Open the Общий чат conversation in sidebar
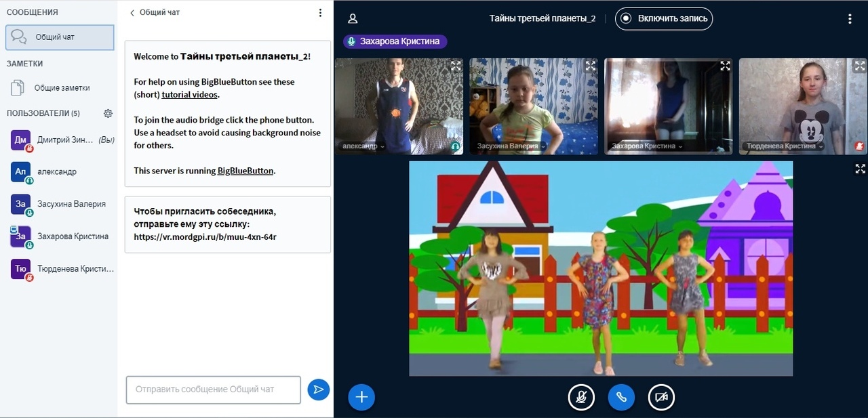The image size is (868, 418). (x=60, y=37)
